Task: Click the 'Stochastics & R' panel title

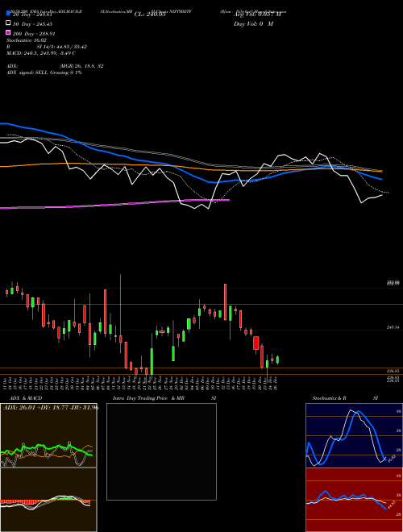Action: (329, 398)
